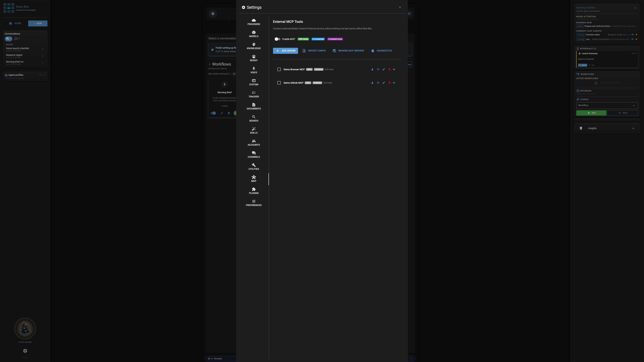This screenshot has width=644, height=362.
Task: Expand Demo Browser MCP details
Action: pos(394,69)
